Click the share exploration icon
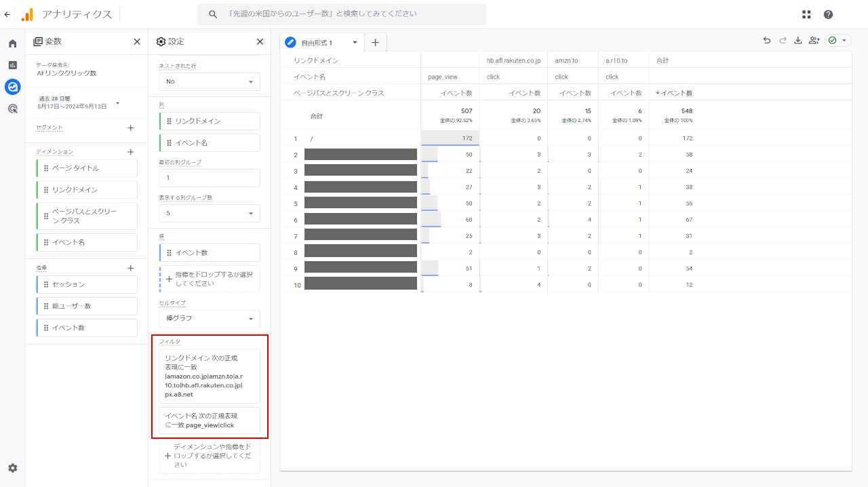Screen dimensions: 868x487 814,41
